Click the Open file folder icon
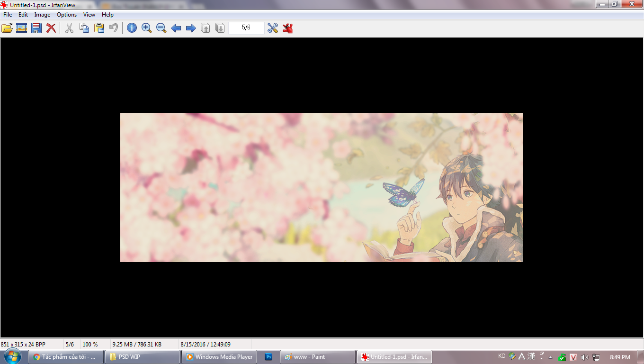This screenshot has height=364, width=644. 7,28
